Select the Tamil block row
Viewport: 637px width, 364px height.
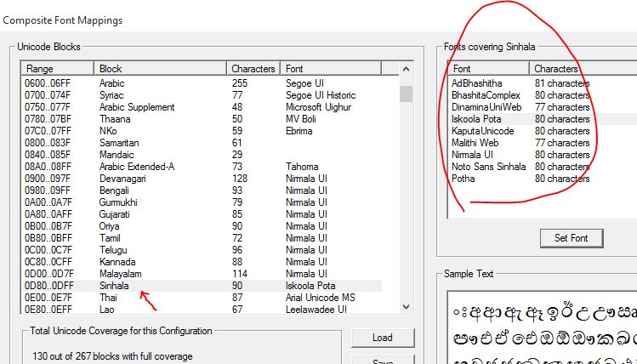coord(202,237)
